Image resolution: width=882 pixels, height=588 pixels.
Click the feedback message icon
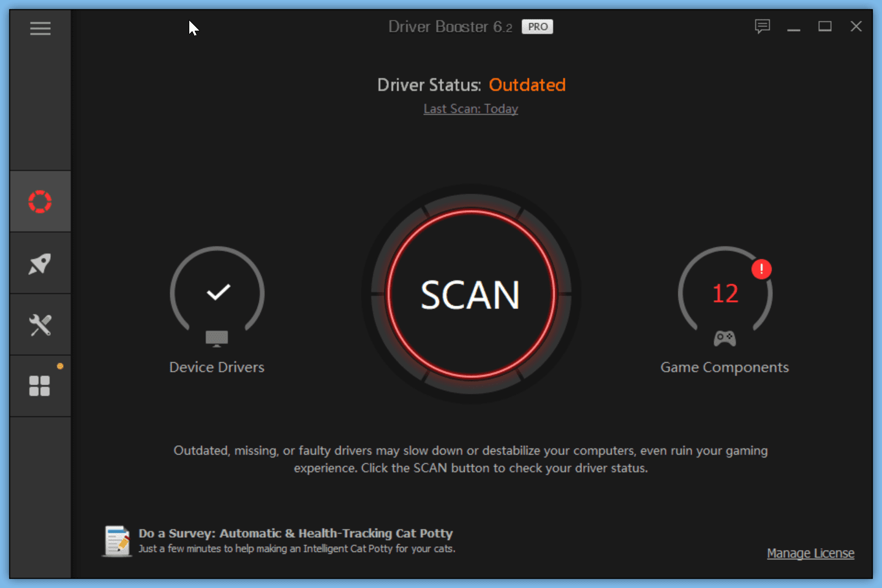(x=762, y=26)
